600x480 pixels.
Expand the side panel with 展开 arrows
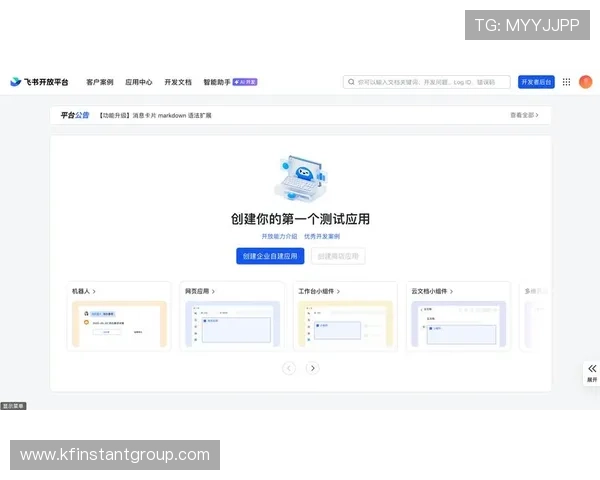[x=592, y=373]
